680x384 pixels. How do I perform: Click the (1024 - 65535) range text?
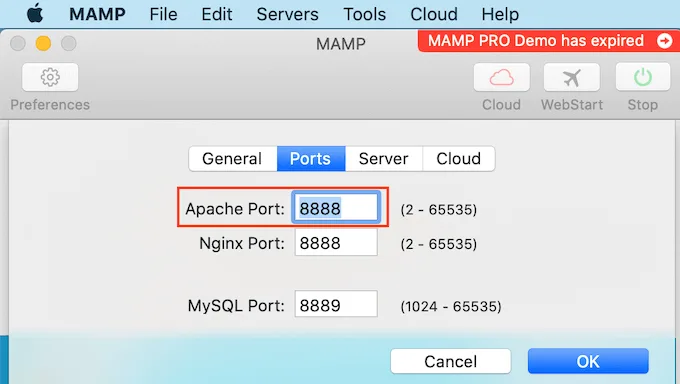tap(451, 306)
